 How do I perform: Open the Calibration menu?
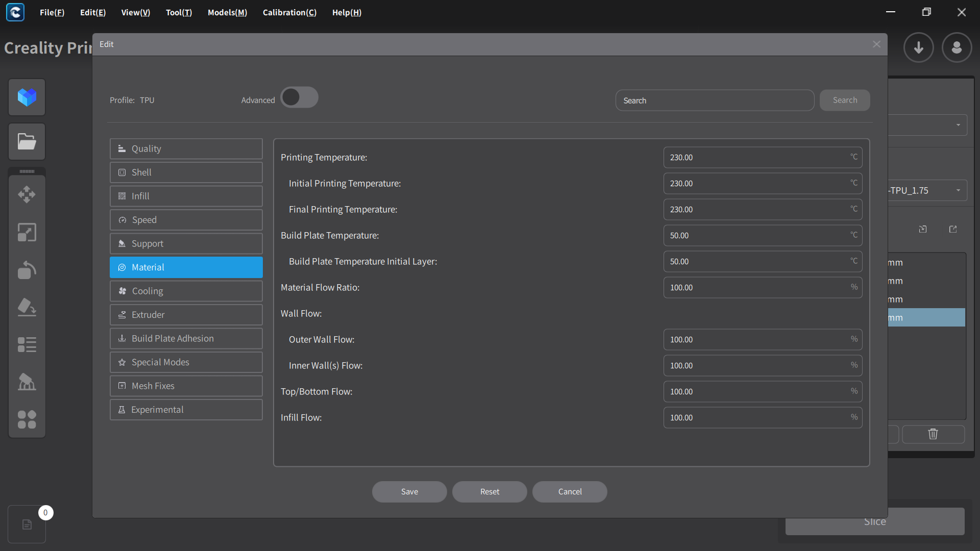pyautogui.click(x=290, y=12)
